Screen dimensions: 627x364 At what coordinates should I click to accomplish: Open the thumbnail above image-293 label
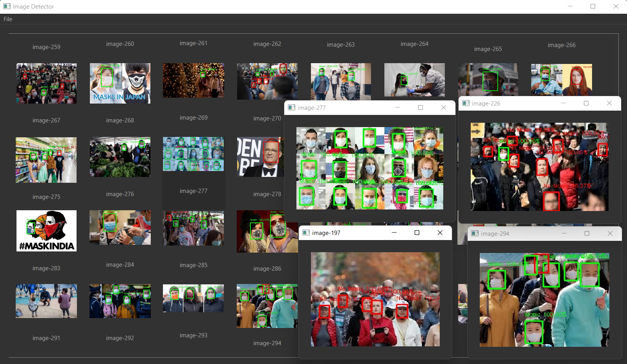pos(194,298)
